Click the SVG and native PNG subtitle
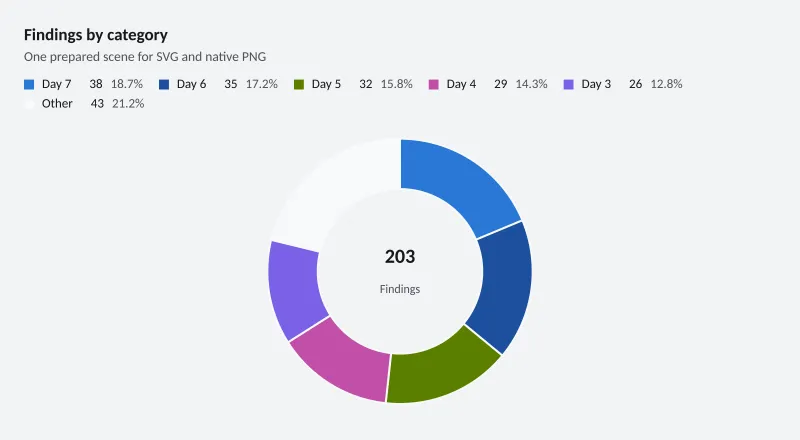 pyautogui.click(x=145, y=57)
